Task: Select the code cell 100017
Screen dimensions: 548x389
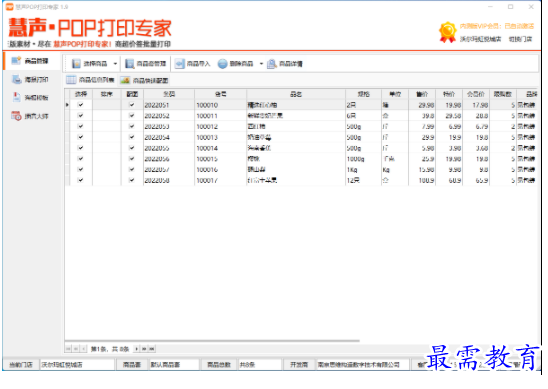Action: (221, 180)
